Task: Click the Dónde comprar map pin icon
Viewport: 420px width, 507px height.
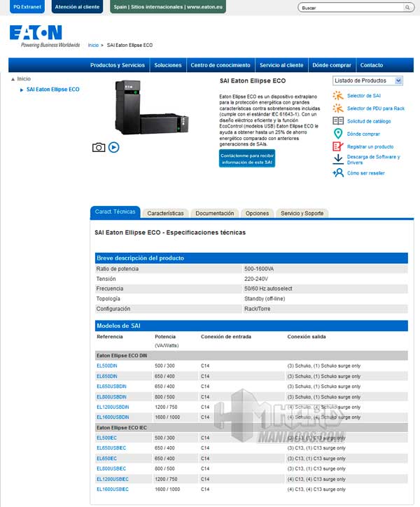Action: (338, 134)
